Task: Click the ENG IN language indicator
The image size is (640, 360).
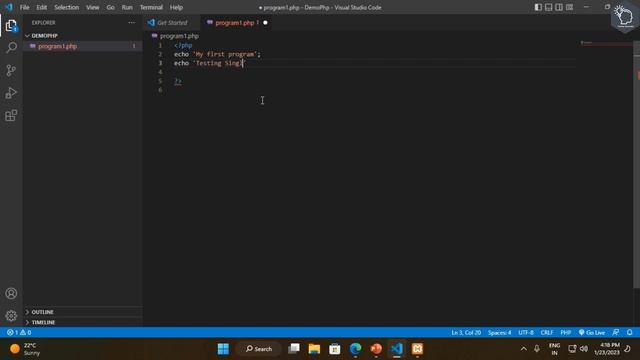Action: tap(554, 349)
